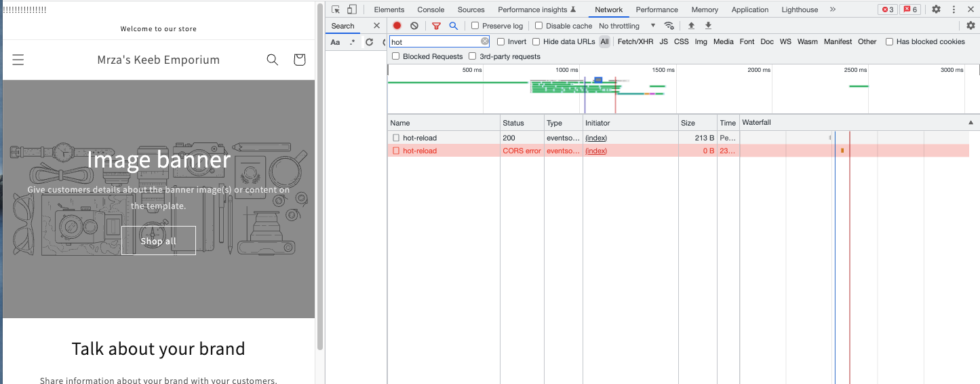Click the Shop all button
Viewport: 980px width, 384px height.
(x=159, y=241)
